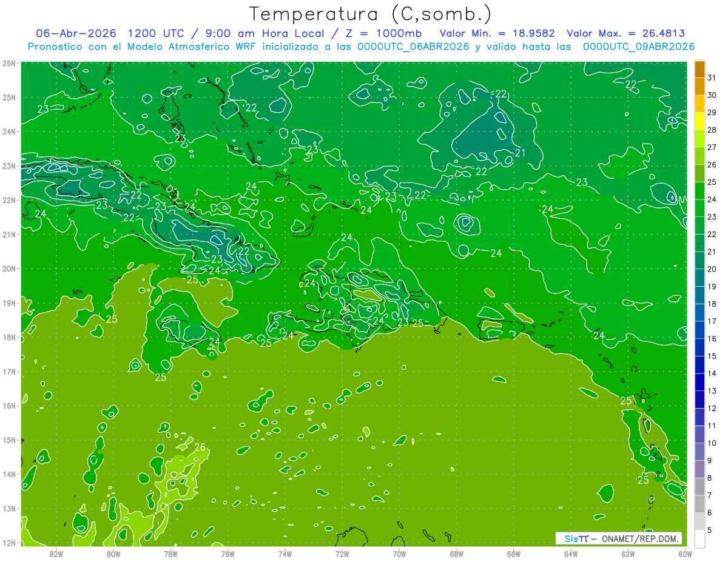This screenshot has height=562, width=728.
Task: Pick the 10 degree purple legend swatch
Action: coord(699,434)
